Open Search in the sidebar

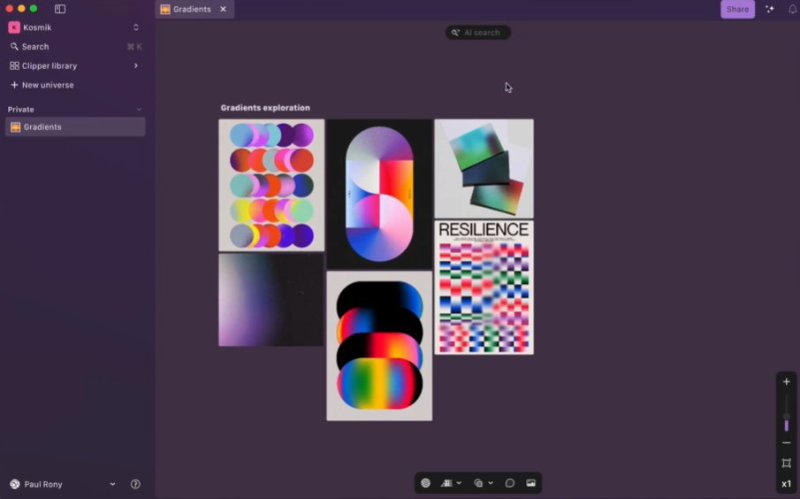36,47
